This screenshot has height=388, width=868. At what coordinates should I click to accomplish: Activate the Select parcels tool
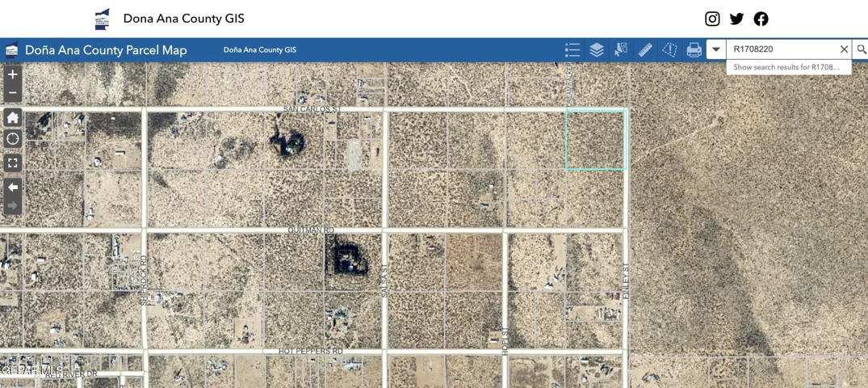(621, 50)
